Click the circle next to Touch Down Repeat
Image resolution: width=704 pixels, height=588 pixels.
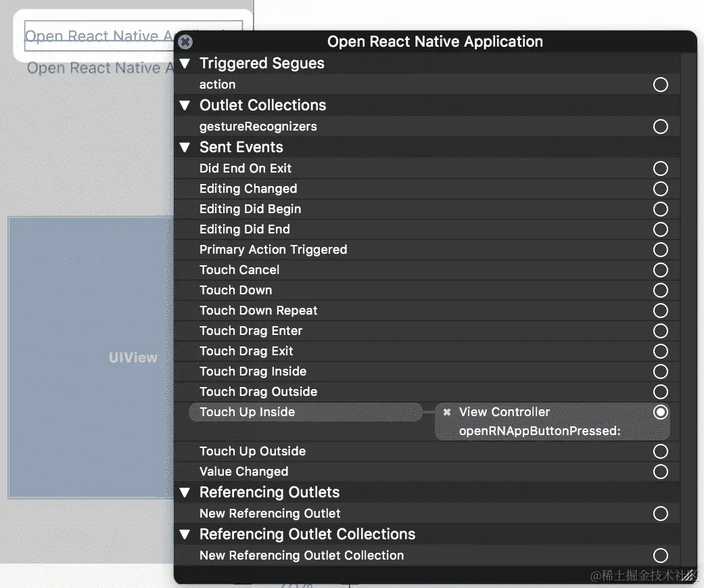pyautogui.click(x=661, y=311)
